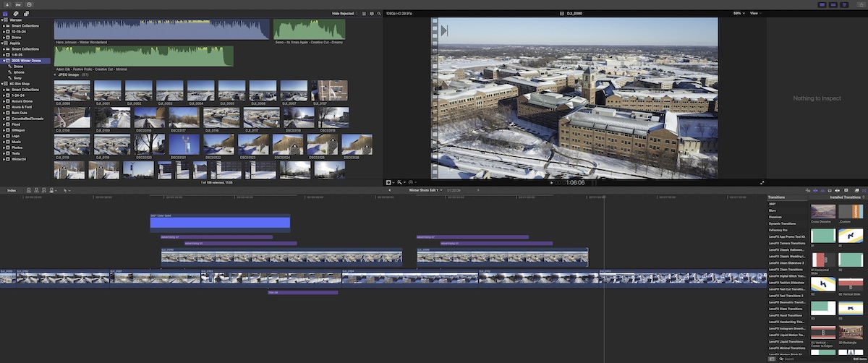Toggle snapping in the timeline toolbar
This screenshot has width=868, height=363.
click(837, 190)
